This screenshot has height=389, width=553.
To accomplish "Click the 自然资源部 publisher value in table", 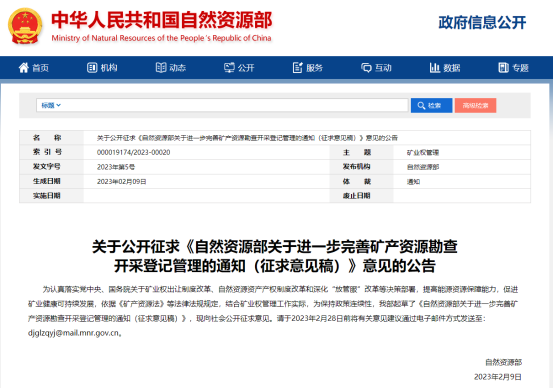I will [423, 167].
